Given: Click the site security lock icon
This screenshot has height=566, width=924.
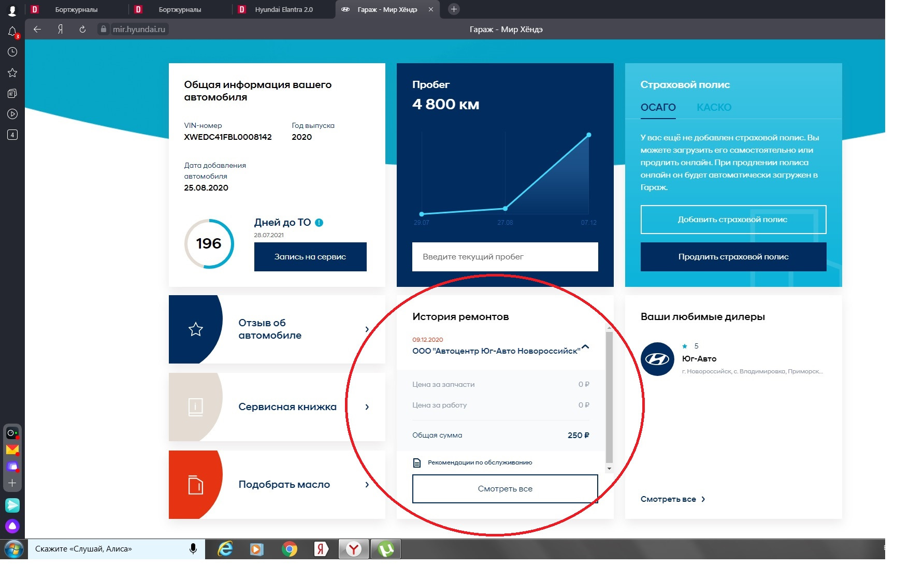Looking at the screenshot, I should 104,30.
